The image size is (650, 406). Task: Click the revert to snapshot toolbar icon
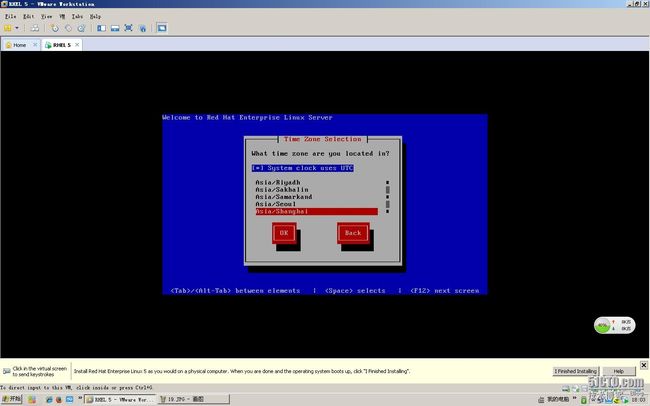68,28
